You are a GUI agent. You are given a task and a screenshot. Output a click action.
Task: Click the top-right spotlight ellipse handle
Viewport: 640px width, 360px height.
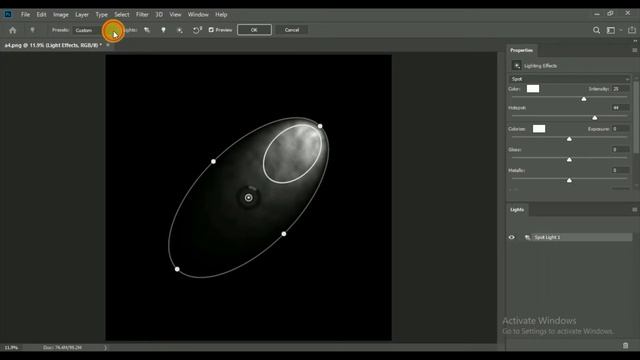(x=320, y=126)
